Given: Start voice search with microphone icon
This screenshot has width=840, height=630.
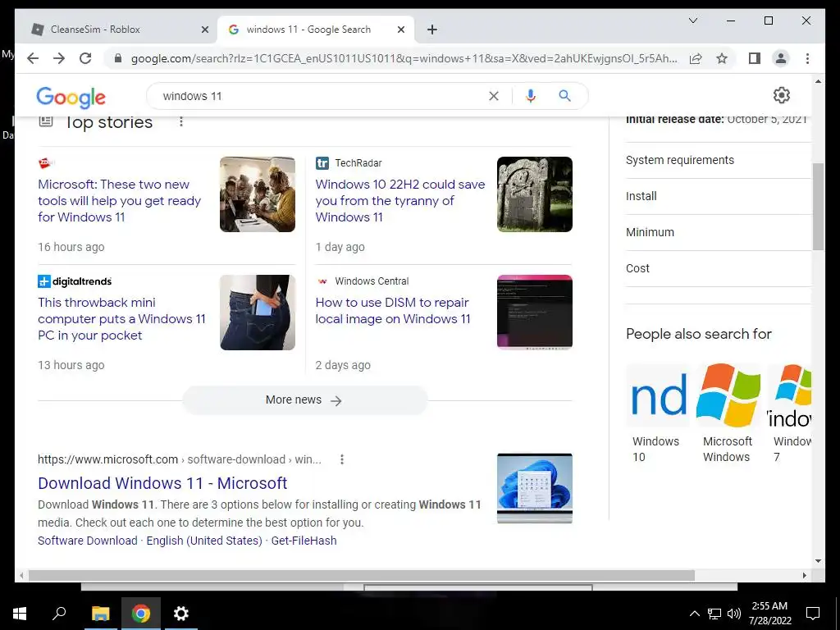Looking at the screenshot, I should click(531, 96).
